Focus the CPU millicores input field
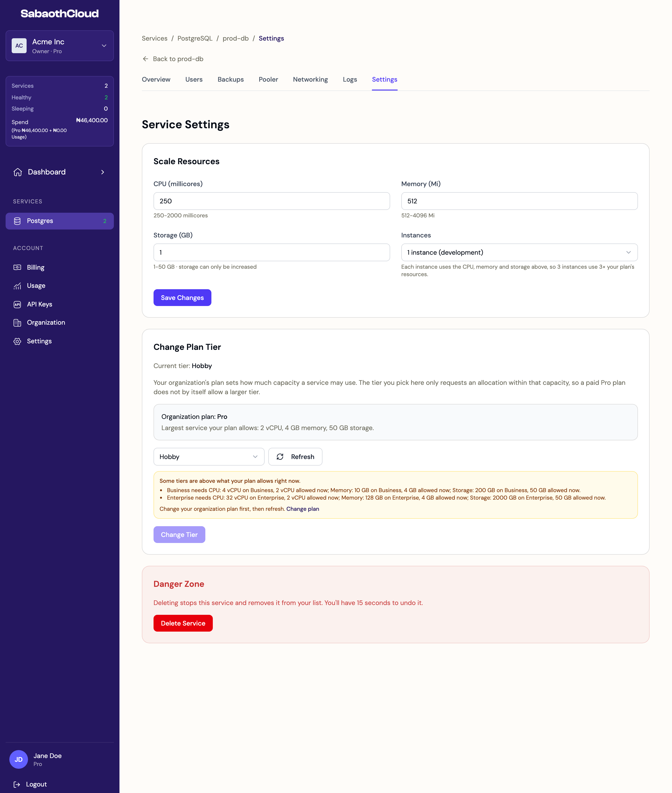This screenshot has height=793, width=672. coord(272,201)
